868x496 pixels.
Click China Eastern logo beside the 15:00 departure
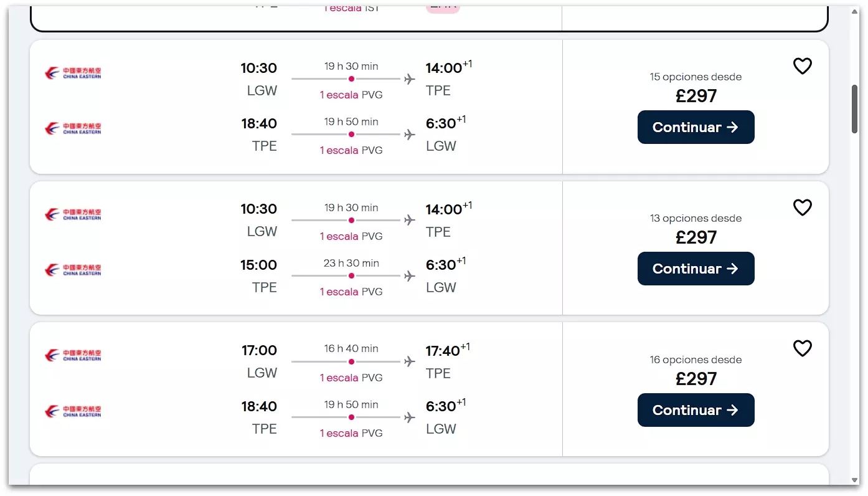coord(73,270)
